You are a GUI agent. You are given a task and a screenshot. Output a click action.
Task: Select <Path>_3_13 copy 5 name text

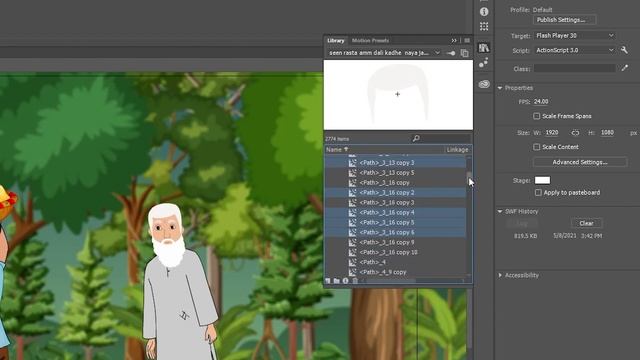click(387, 173)
